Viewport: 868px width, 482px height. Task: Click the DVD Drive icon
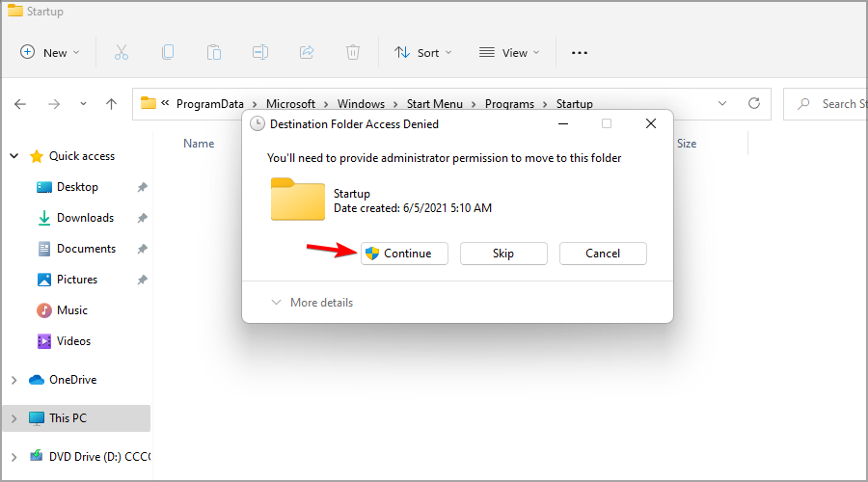37,456
